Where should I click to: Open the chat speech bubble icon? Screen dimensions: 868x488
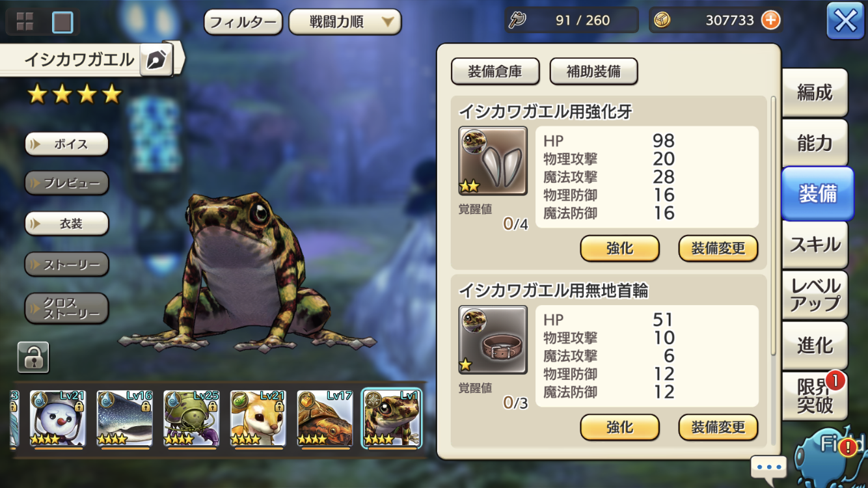coord(768,467)
